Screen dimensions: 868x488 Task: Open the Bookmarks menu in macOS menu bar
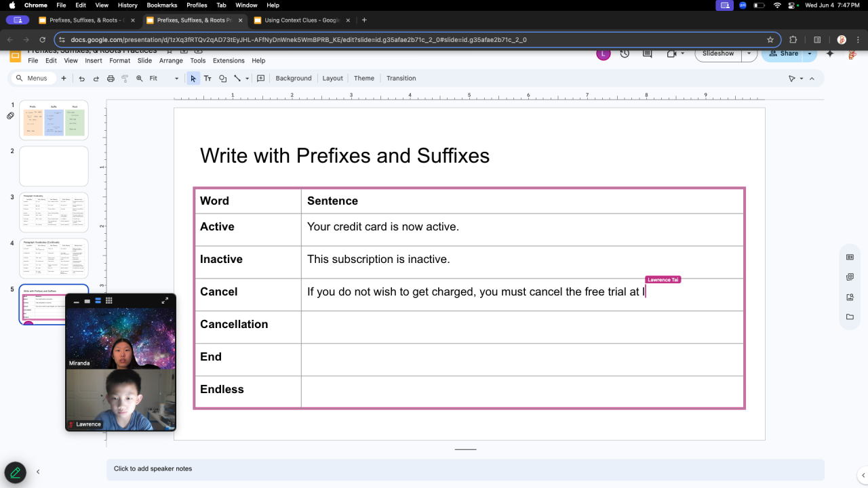(161, 5)
